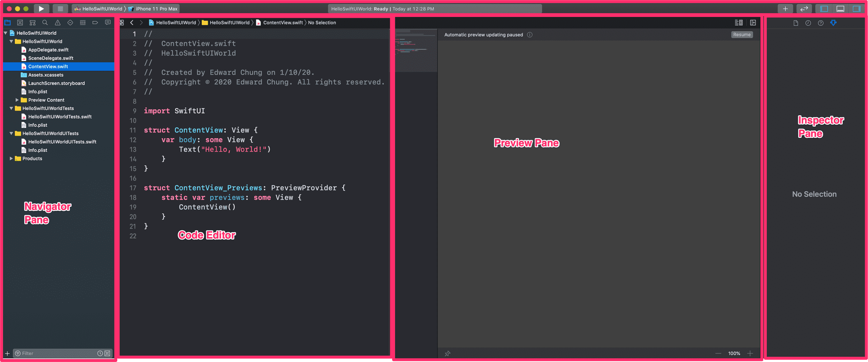The width and height of the screenshot is (868, 362).
Task: Open Assets.xcassets catalog
Action: coord(45,75)
